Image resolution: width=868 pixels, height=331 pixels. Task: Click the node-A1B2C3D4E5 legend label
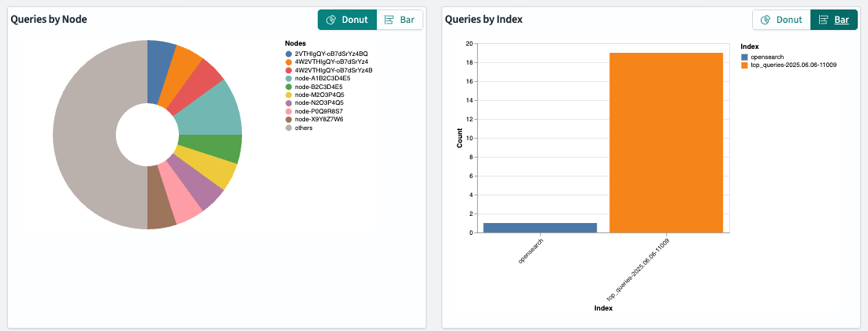click(x=322, y=78)
